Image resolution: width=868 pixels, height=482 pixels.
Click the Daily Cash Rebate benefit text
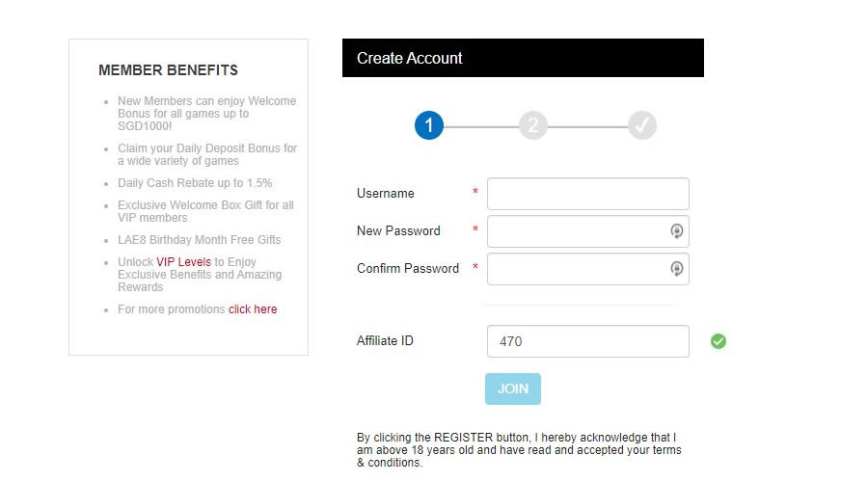pos(195,183)
